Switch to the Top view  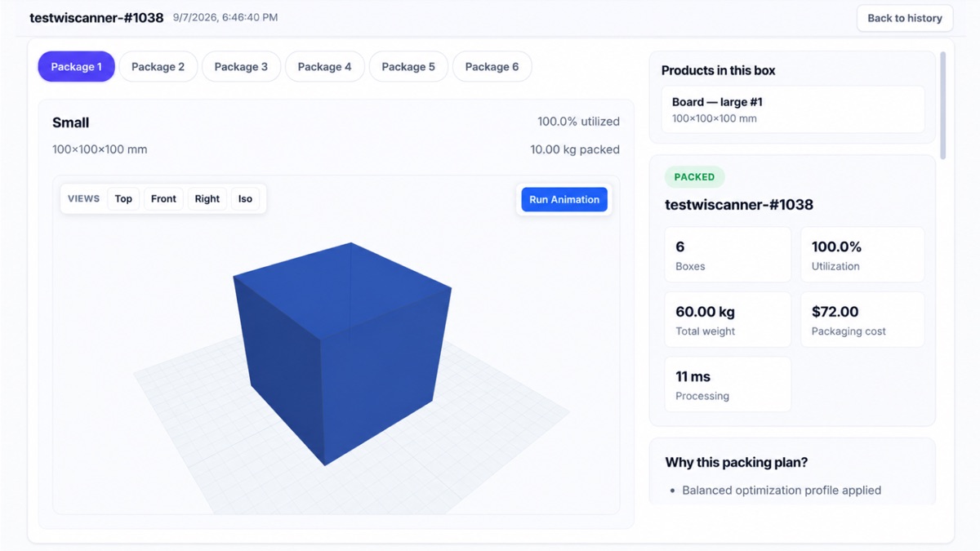point(123,198)
